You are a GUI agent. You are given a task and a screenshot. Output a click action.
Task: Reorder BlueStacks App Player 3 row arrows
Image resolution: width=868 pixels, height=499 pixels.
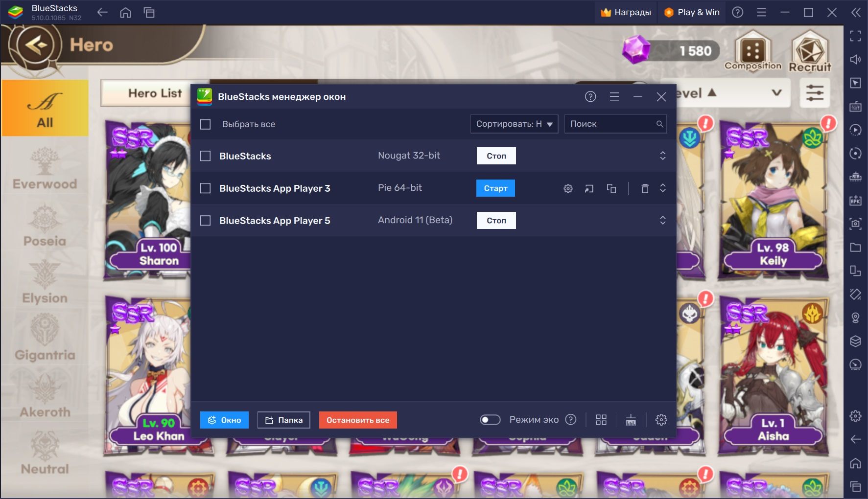663,188
